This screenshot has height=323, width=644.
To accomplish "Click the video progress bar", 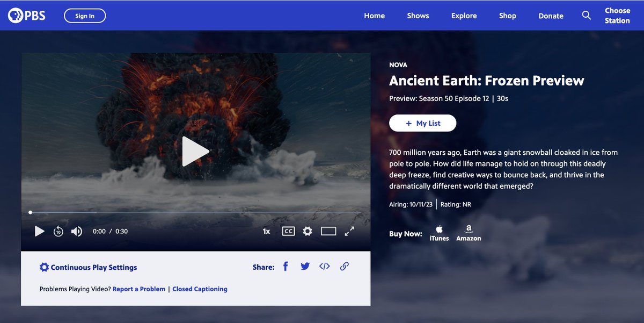I will click(195, 212).
